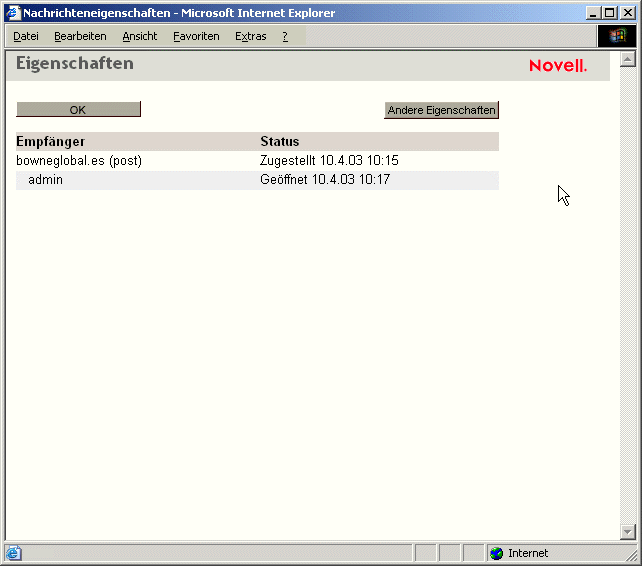Select recipient bowneglobal.es (post)
The image size is (642, 566).
coord(79,161)
